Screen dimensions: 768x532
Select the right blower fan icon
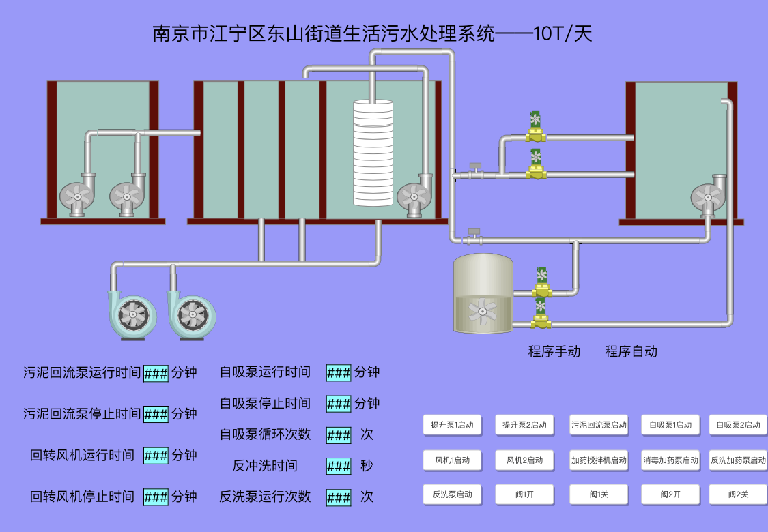click(190, 315)
